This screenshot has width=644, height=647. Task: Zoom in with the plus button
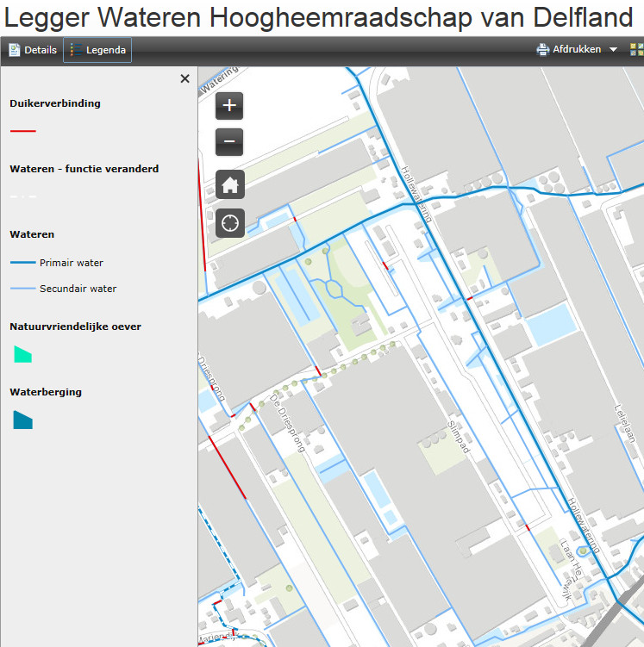tap(229, 106)
